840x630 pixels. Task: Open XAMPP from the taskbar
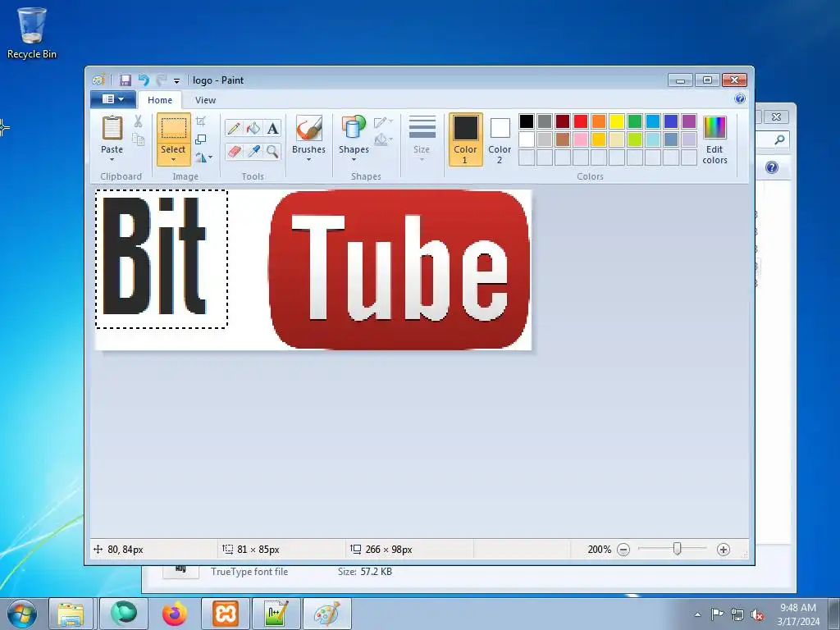point(225,614)
